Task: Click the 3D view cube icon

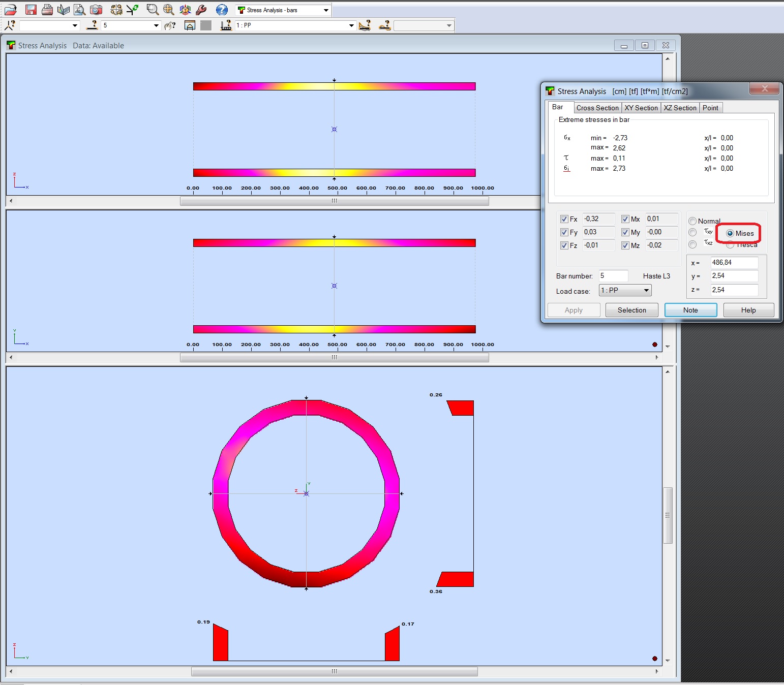Action: click(185, 9)
